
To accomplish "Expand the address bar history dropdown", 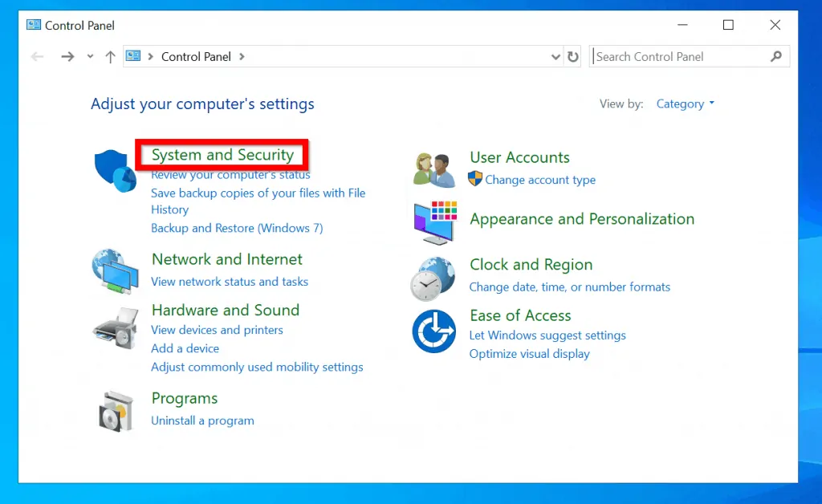I will point(556,57).
